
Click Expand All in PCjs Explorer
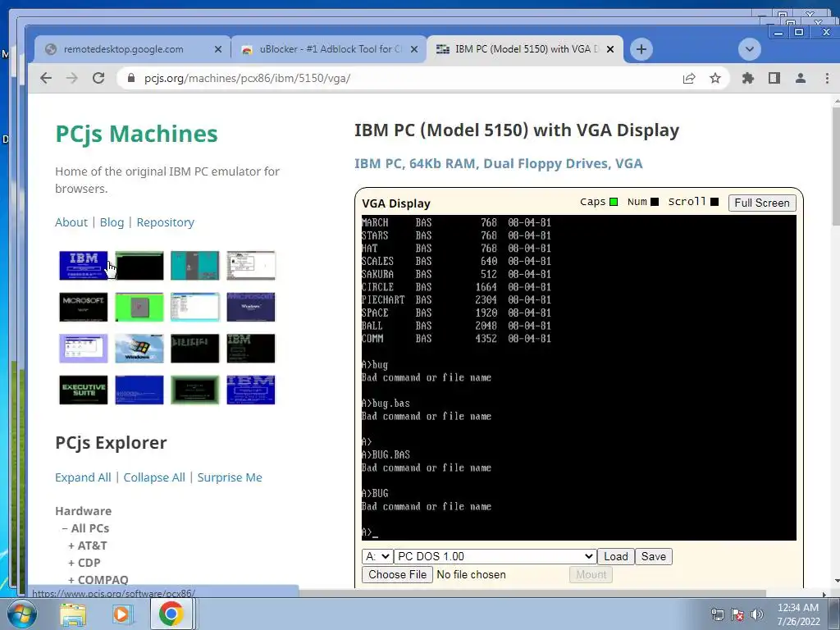click(83, 477)
